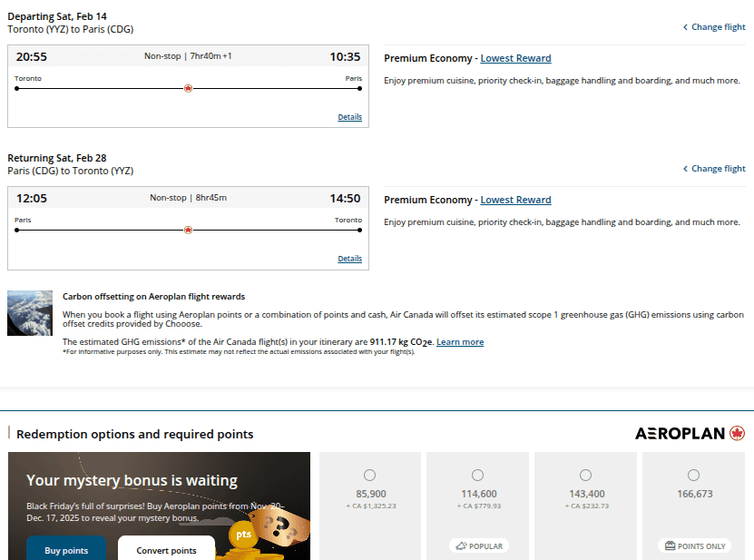The width and height of the screenshot is (754, 560).
Task: Click the '+ CA $779.93' amount
Action: pos(479,506)
